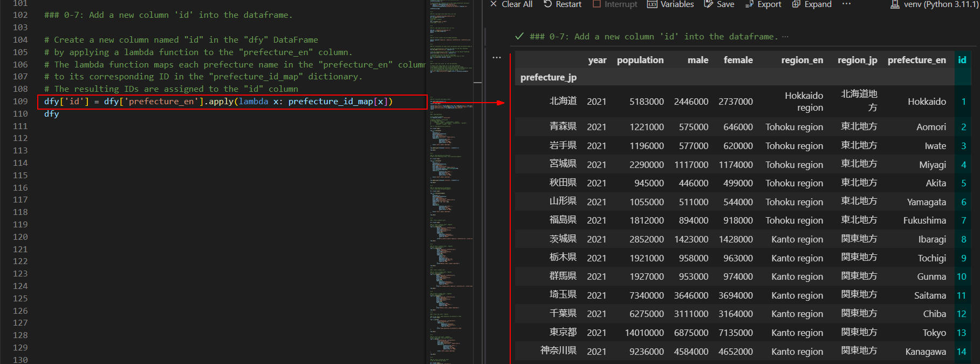Click the 'Akita' prefecture cell
This screenshot has height=364, width=980.
936,183
